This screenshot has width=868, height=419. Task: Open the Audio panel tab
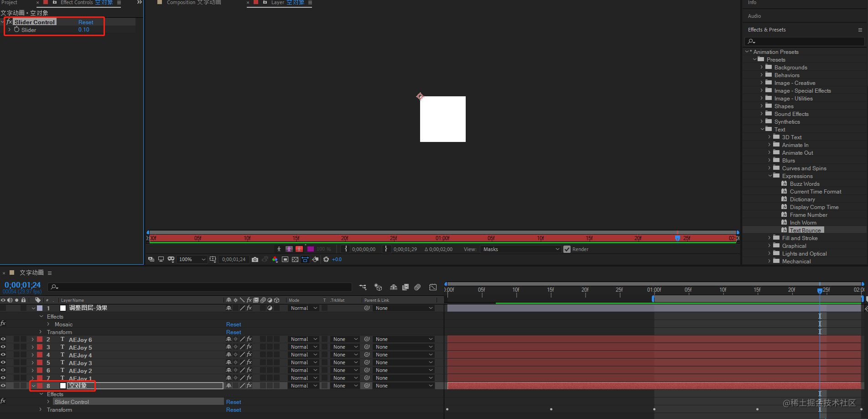(754, 16)
